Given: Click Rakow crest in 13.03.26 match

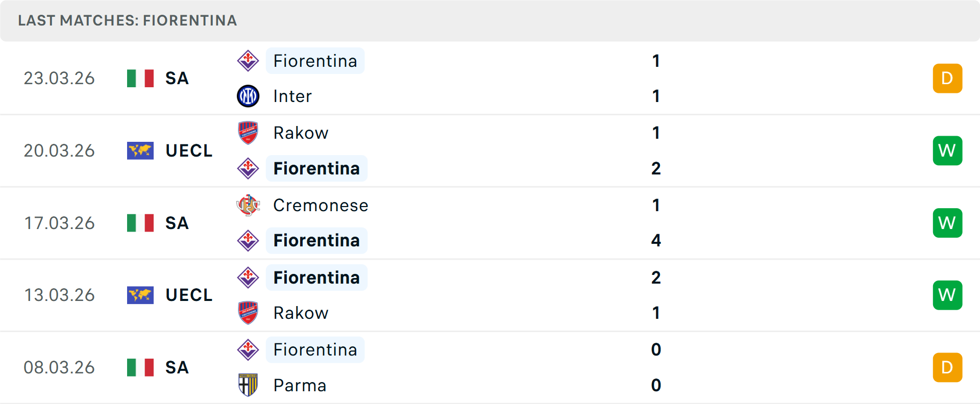Looking at the screenshot, I should [248, 313].
